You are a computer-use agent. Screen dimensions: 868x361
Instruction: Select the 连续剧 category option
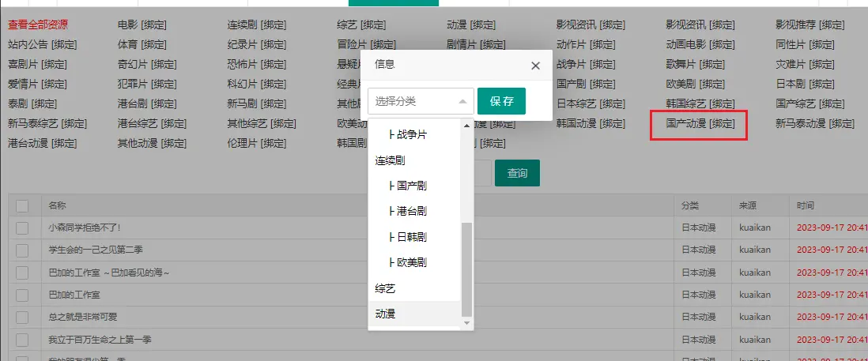(391, 160)
